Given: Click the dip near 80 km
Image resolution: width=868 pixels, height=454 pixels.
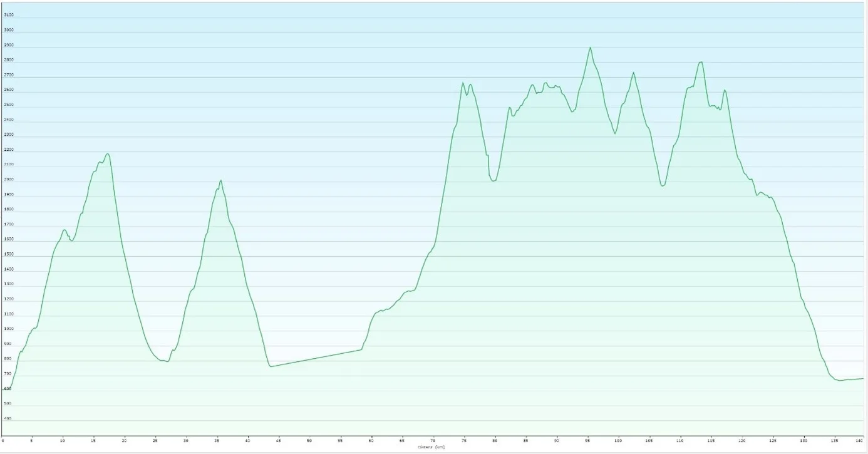Looking at the screenshot, I should click(494, 181).
